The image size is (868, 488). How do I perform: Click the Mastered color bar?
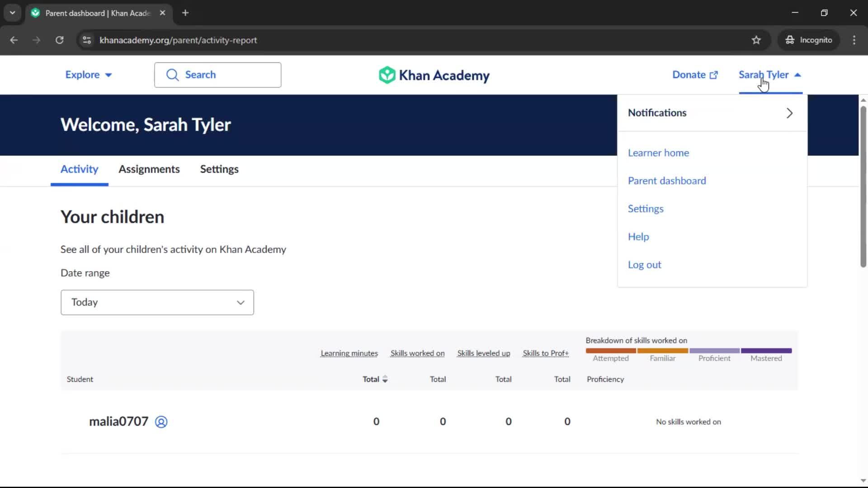pyautogui.click(x=766, y=351)
